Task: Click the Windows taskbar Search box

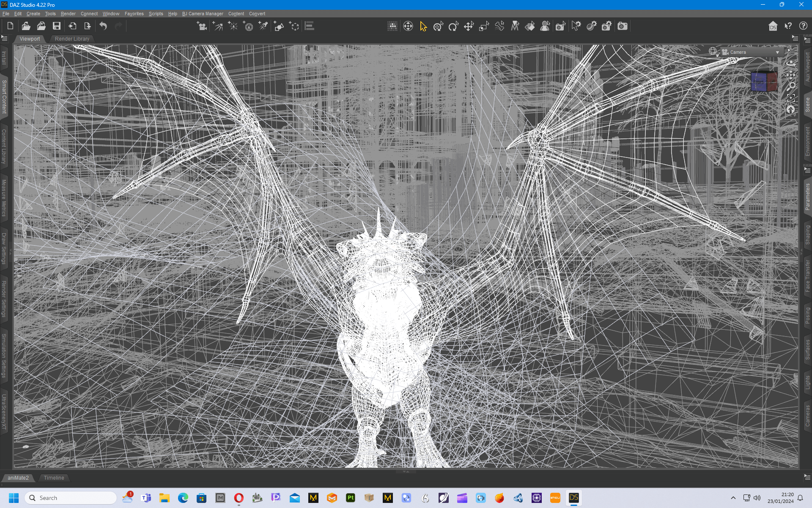Action: 71,498
